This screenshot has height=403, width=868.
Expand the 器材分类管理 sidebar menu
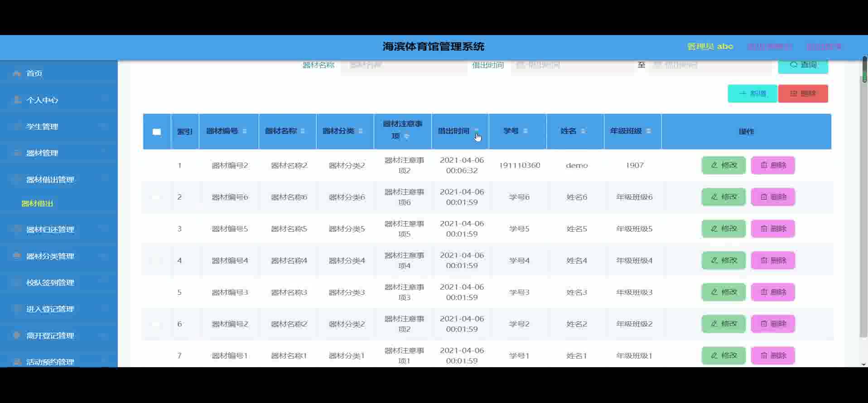pos(59,256)
